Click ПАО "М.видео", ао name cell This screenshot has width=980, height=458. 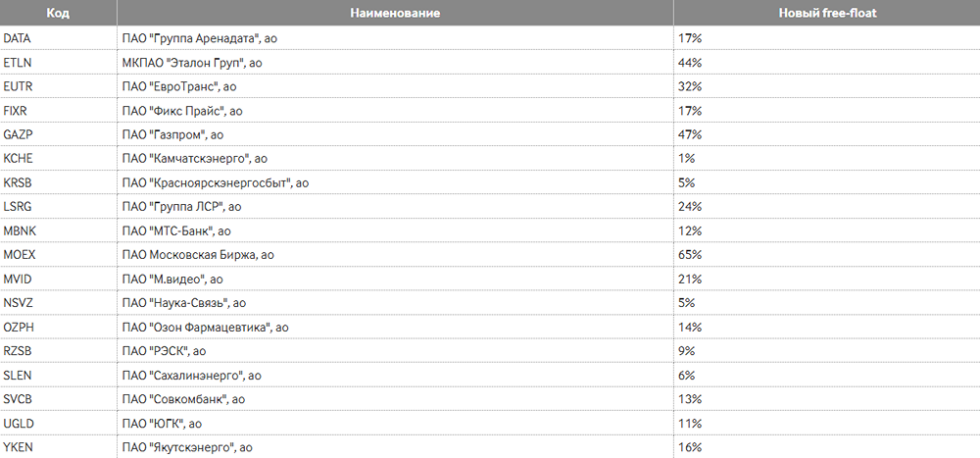(172, 280)
